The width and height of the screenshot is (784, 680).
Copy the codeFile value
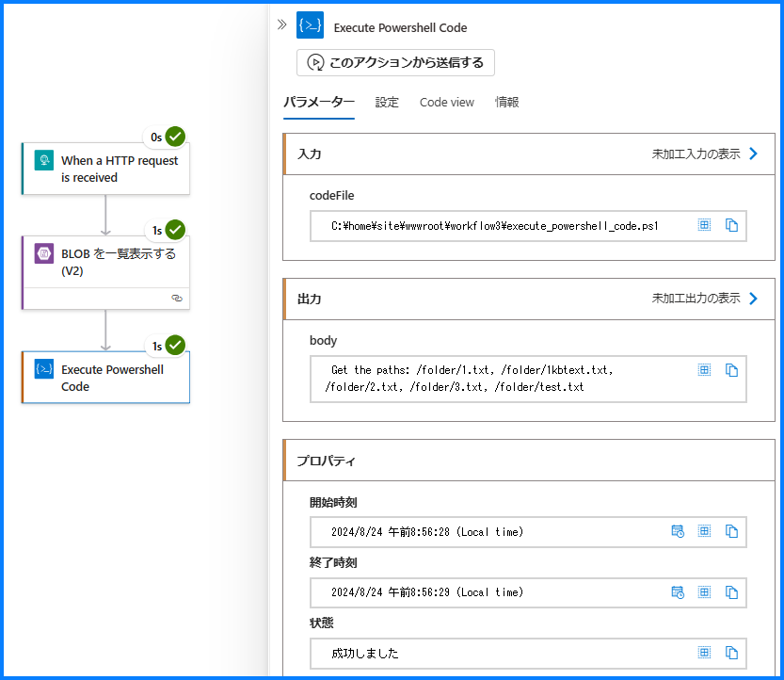tap(731, 225)
